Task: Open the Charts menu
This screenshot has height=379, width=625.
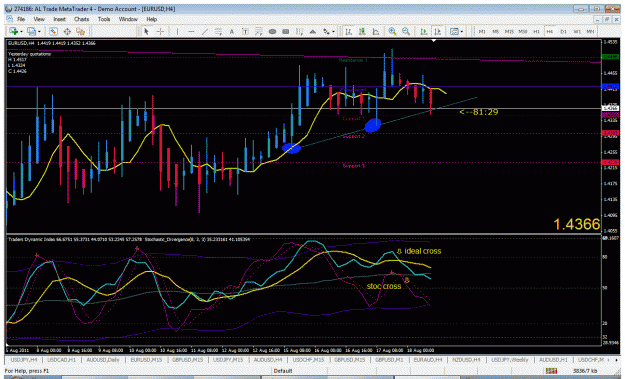Action: pyautogui.click(x=81, y=19)
